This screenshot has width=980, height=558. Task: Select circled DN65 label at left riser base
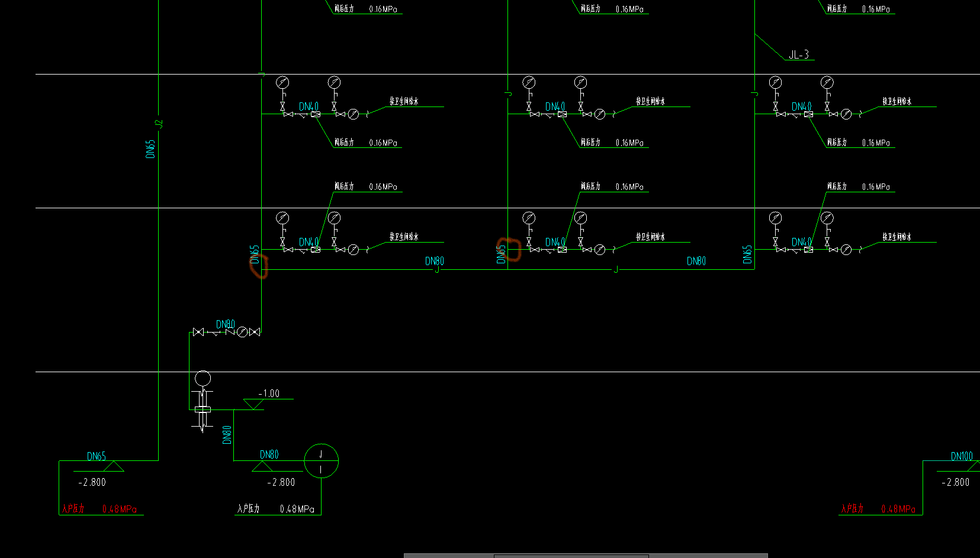coord(255,254)
